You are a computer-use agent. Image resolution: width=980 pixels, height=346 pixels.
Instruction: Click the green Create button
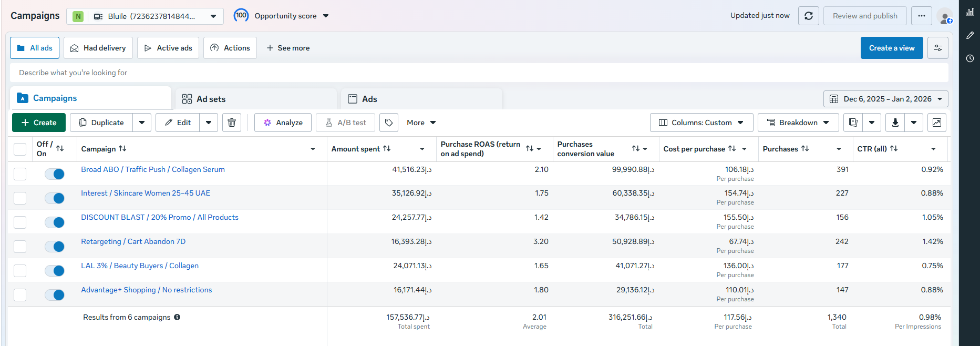tap(39, 123)
